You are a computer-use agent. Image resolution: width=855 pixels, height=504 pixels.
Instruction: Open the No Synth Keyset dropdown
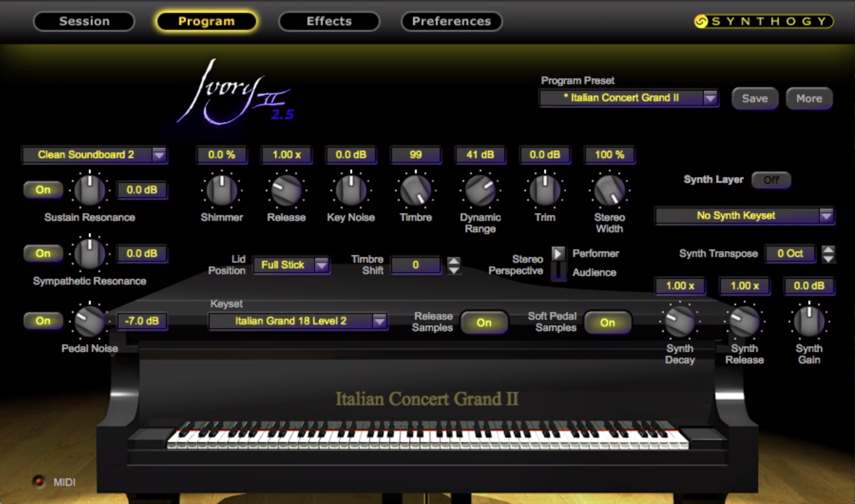pyautogui.click(x=744, y=216)
